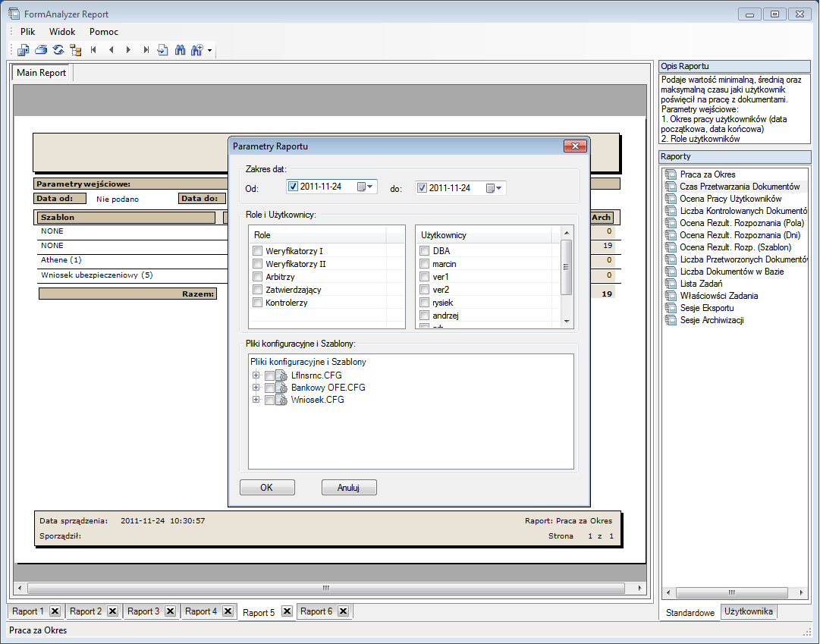Click the Go To Page icon

(163, 50)
